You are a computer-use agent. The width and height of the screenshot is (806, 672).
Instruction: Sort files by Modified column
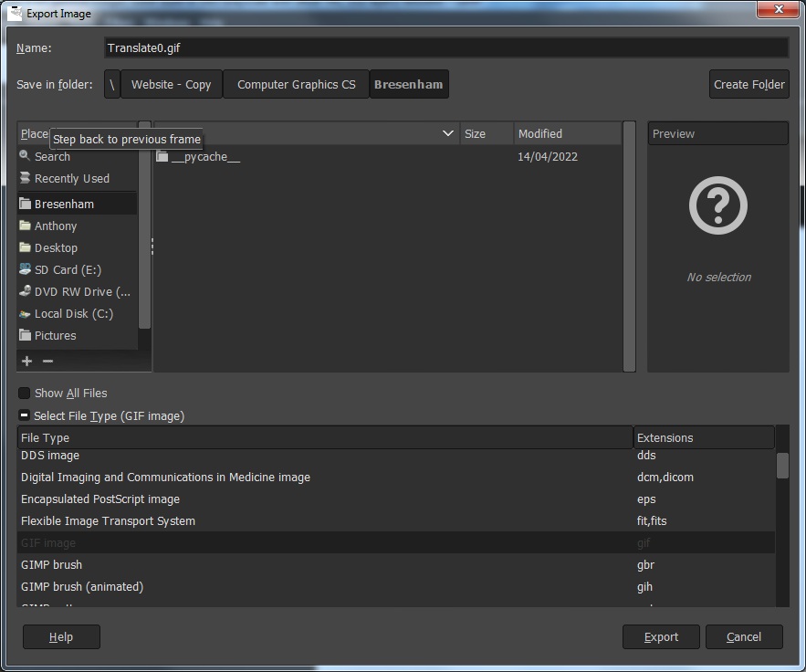tap(568, 133)
